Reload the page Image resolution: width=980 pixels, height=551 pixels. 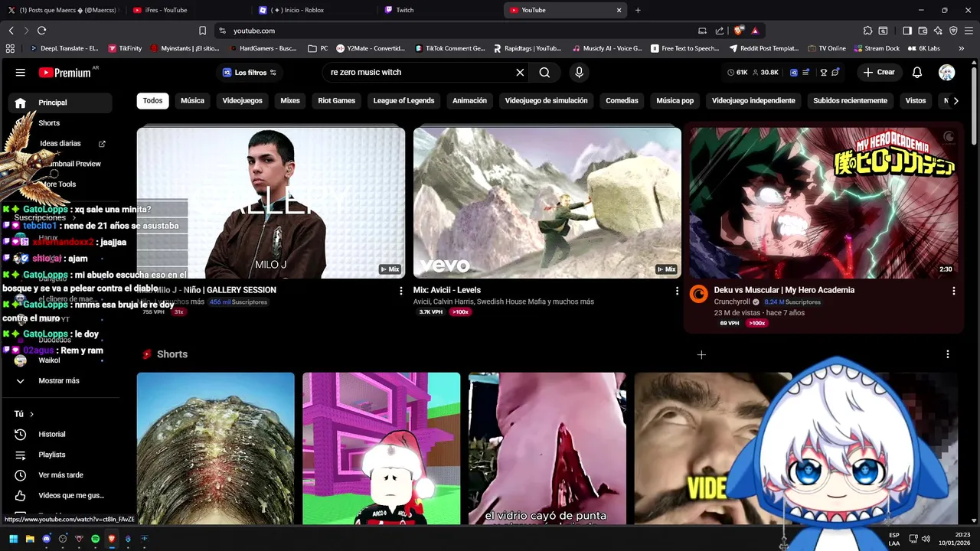coord(41,31)
